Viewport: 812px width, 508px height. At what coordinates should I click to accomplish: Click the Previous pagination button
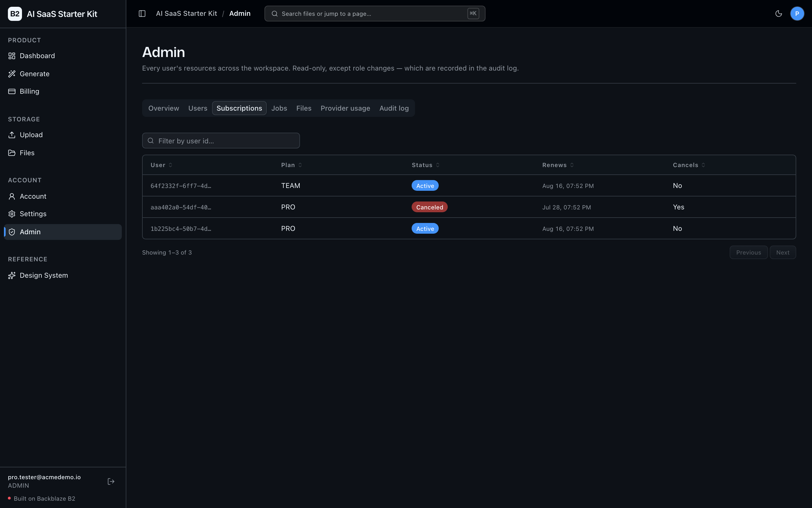748,252
